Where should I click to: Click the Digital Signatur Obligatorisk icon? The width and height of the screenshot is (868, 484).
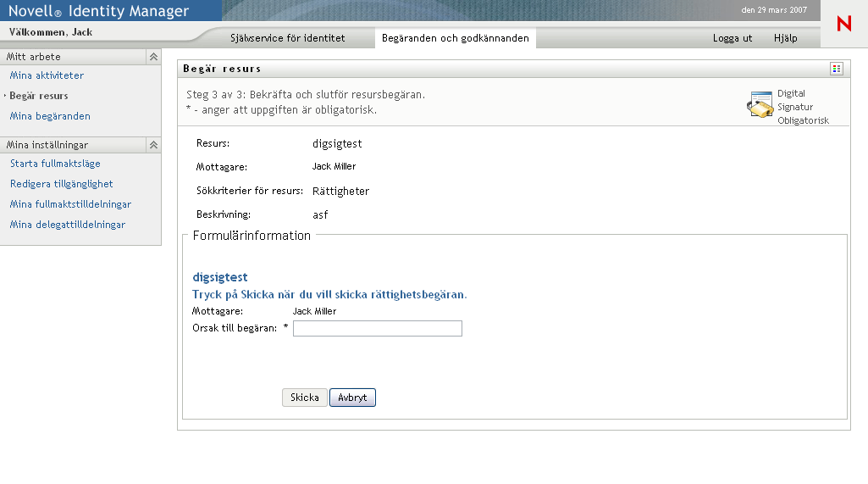click(760, 105)
